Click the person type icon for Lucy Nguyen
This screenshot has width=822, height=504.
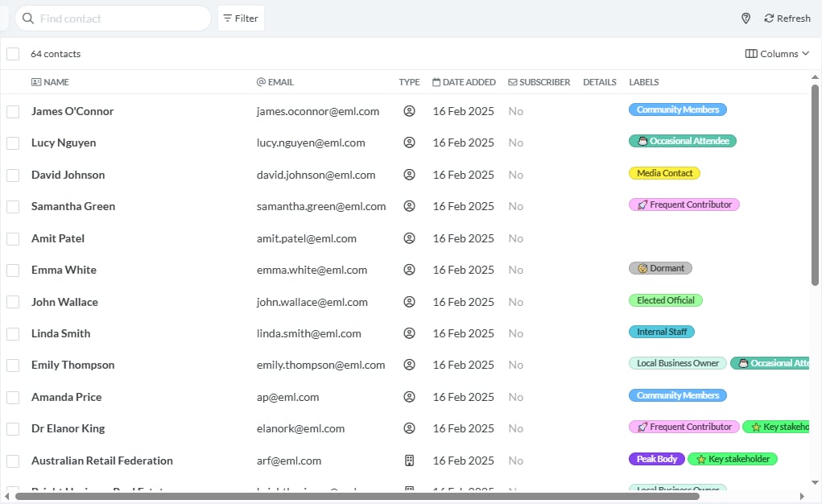point(410,143)
